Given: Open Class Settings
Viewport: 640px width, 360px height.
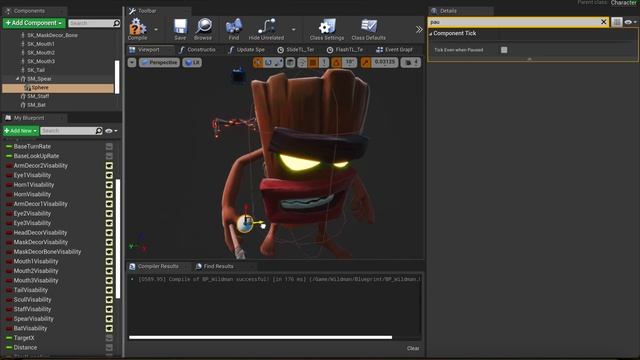Looking at the screenshot, I should click(x=327, y=29).
